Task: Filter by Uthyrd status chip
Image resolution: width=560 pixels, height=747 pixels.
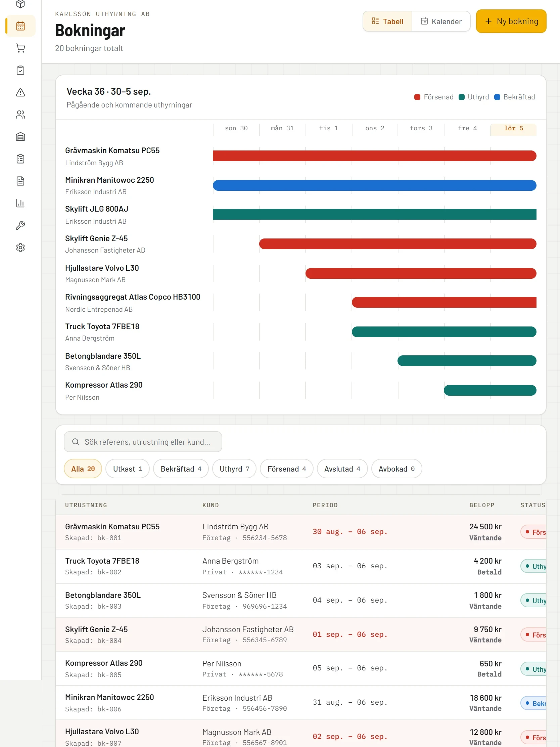Action: [234, 469]
